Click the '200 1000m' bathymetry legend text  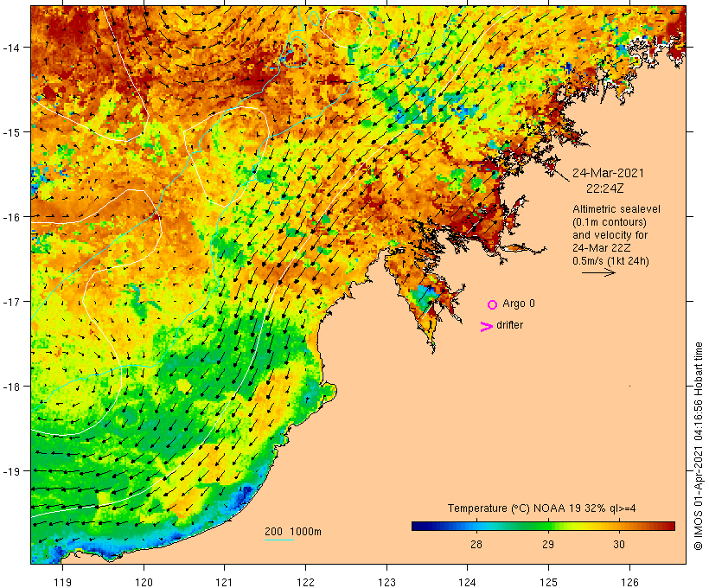tap(293, 532)
